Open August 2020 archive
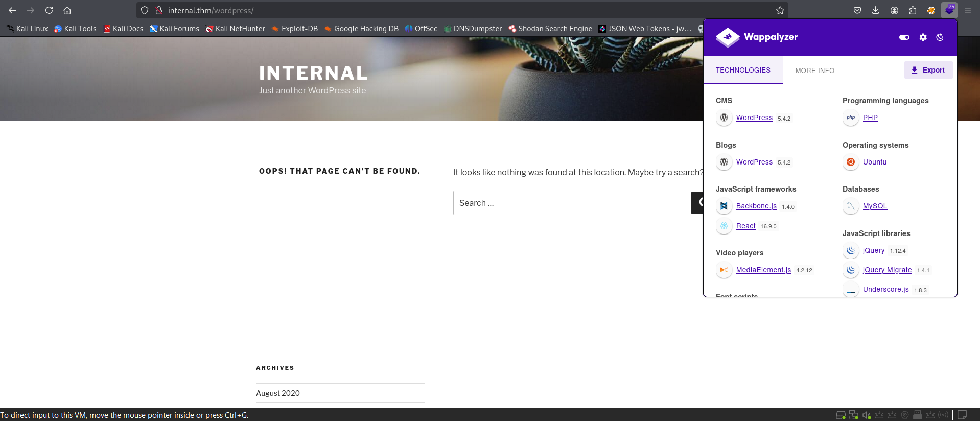The width and height of the screenshot is (980, 421). tap(277, 393)
